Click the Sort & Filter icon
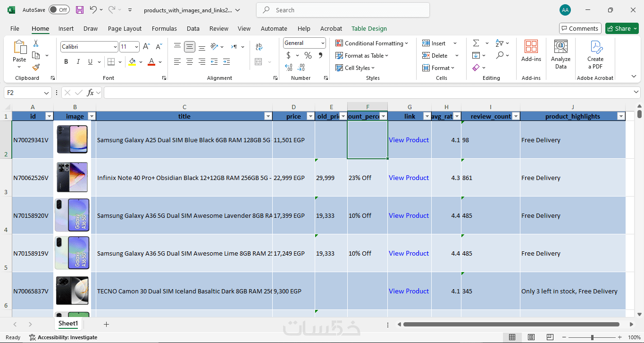Screen dimensions: 644x343 point(500,43)
